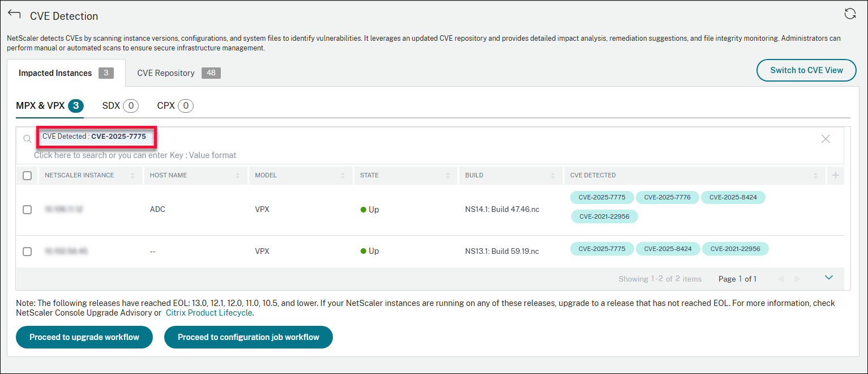Go to previous page arrow

click(x=781, y=279)
